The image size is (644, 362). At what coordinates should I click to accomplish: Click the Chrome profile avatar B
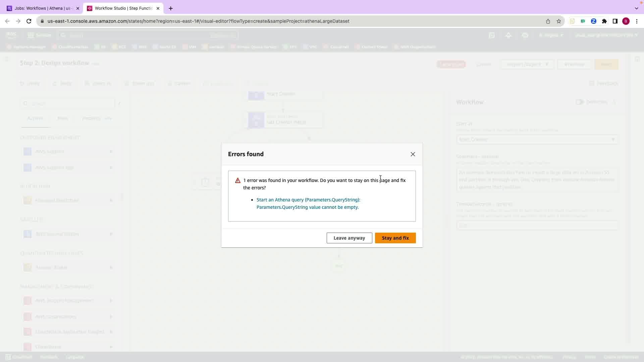click(x=626, y=21)
